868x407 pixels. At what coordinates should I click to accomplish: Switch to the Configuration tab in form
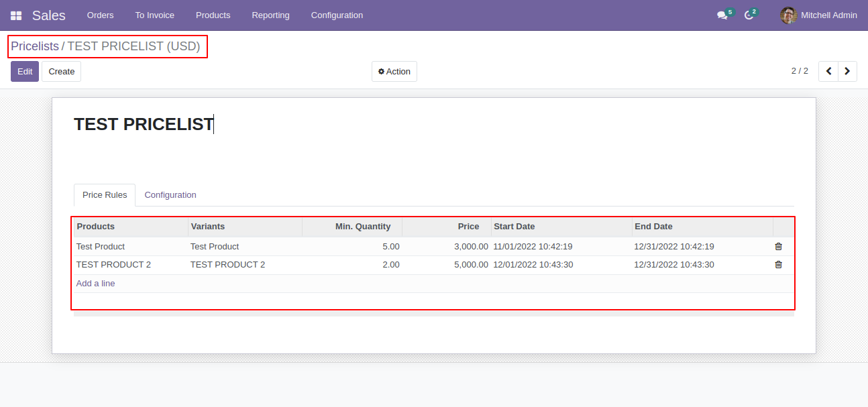170,195
